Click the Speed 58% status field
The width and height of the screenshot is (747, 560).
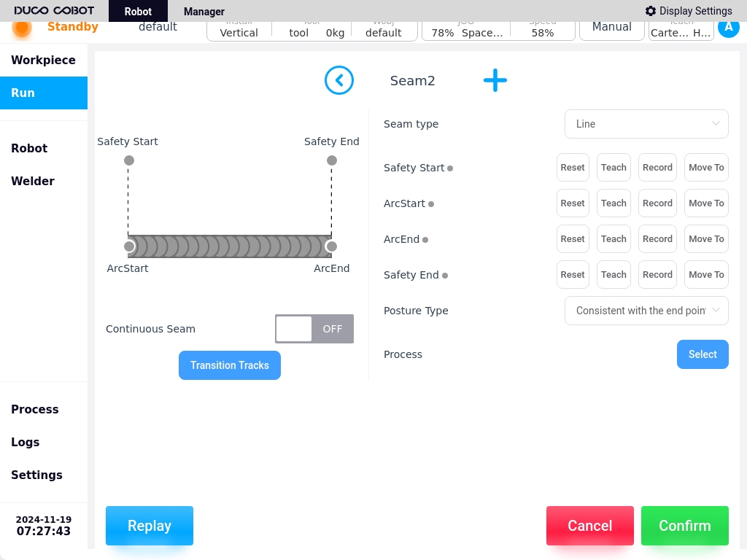click(x=543, y=31)
